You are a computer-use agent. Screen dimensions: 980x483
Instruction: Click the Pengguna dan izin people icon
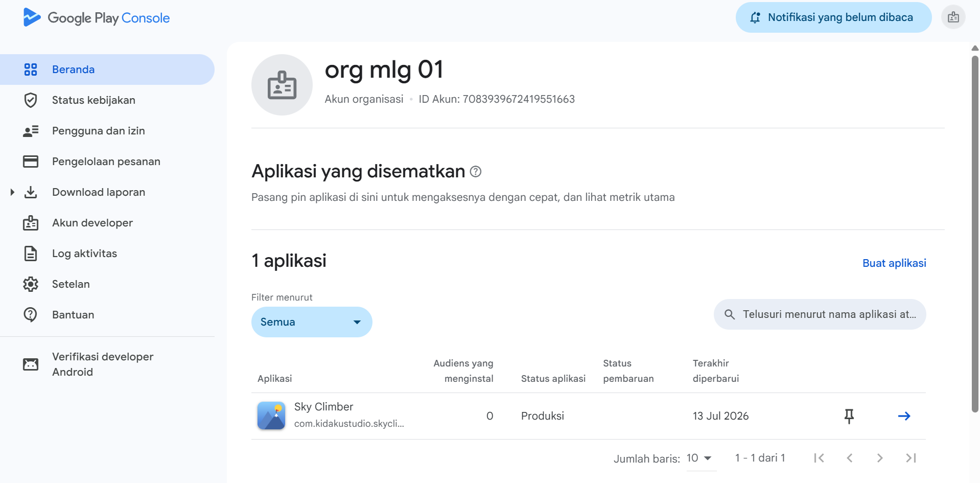point(31,131)
